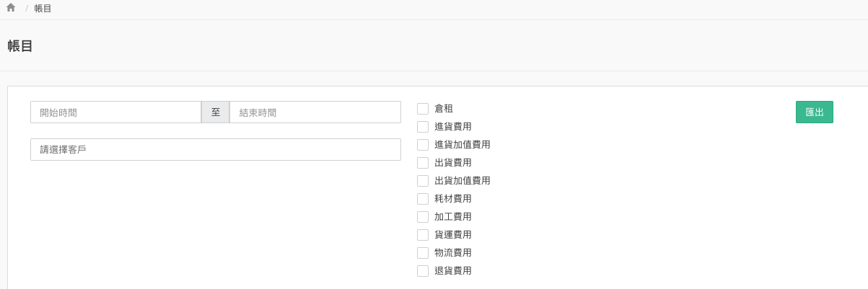Viewport: 868px width, 289px height.
Task: Select the 物流費用 checkbox
Action: [x=423, y=253]
